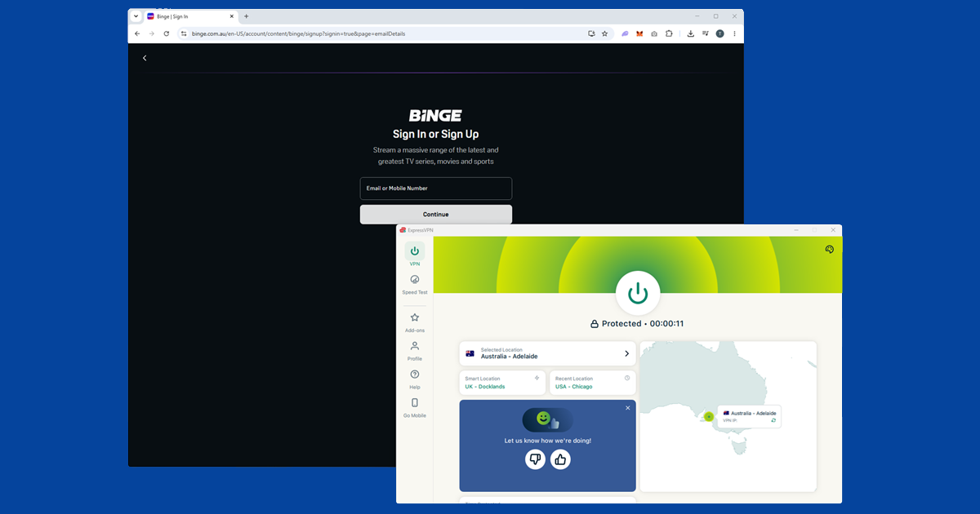Close the feedback banner in ExpressVPN

click(x=627, y=407)
